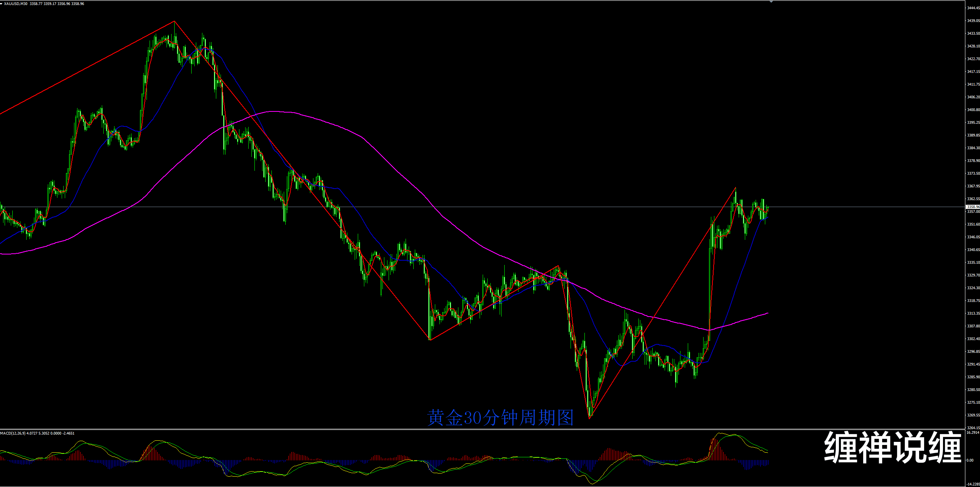The width and height of the screenshot is (980, 487).
Task: Click the 3269.55 price scale label
Action: pyautogui.click(x=973, y=415)
